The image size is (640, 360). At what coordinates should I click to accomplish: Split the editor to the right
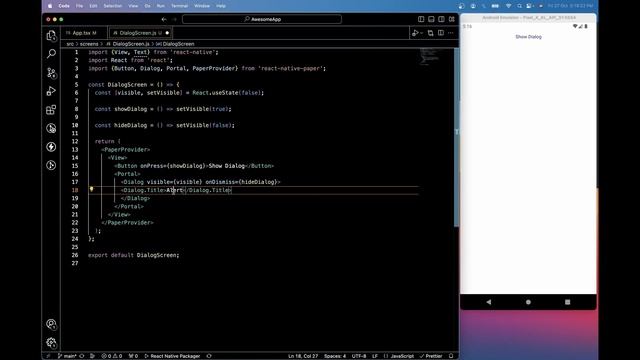coord(441,33)
